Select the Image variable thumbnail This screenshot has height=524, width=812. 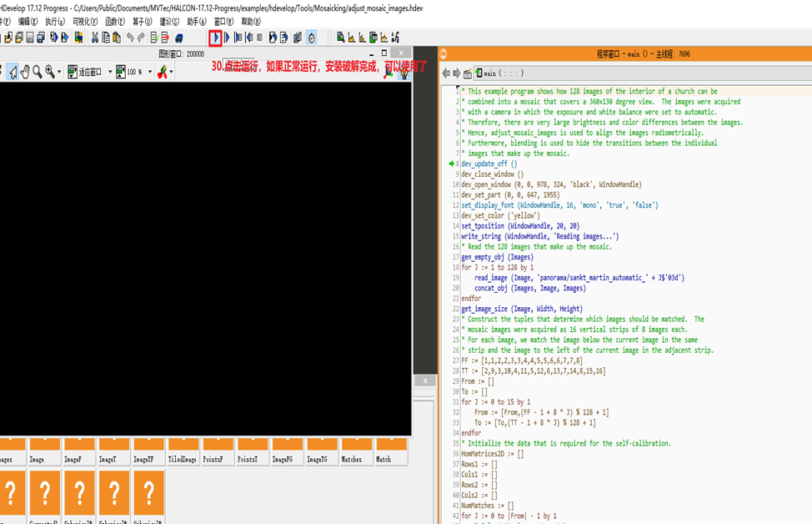pyautogui.click(x=45, y=451)
